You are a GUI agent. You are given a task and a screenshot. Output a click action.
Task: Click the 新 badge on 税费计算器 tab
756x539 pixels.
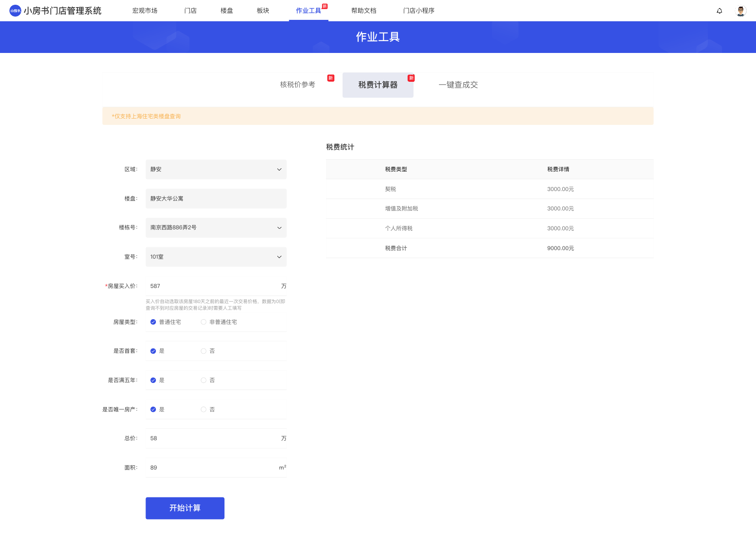(x=411, y=78)
